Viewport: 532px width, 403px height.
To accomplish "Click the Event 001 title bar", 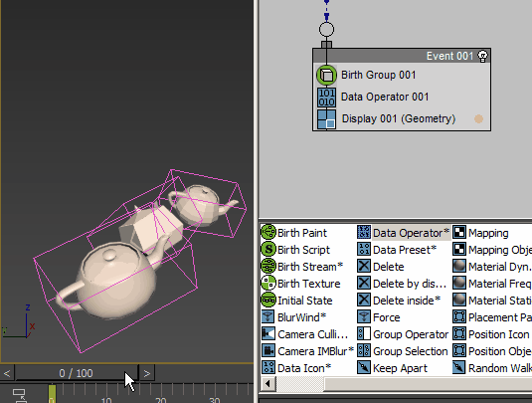I will click(402, 56).
